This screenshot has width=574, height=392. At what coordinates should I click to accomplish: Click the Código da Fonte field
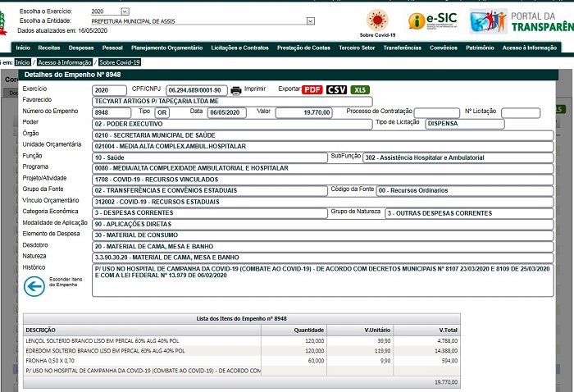click(x=465, y=191)
